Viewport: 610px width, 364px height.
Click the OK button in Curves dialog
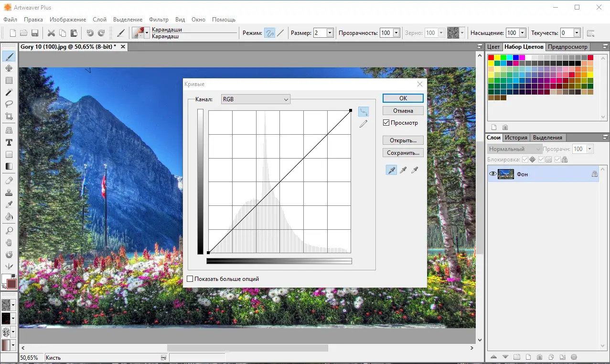coord(403,98)
